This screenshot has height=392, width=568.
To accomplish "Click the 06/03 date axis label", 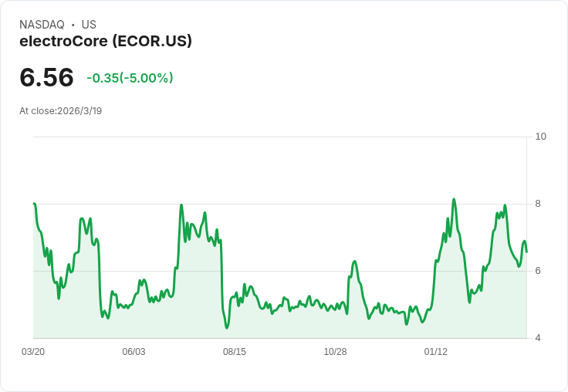I will [134, 351].
